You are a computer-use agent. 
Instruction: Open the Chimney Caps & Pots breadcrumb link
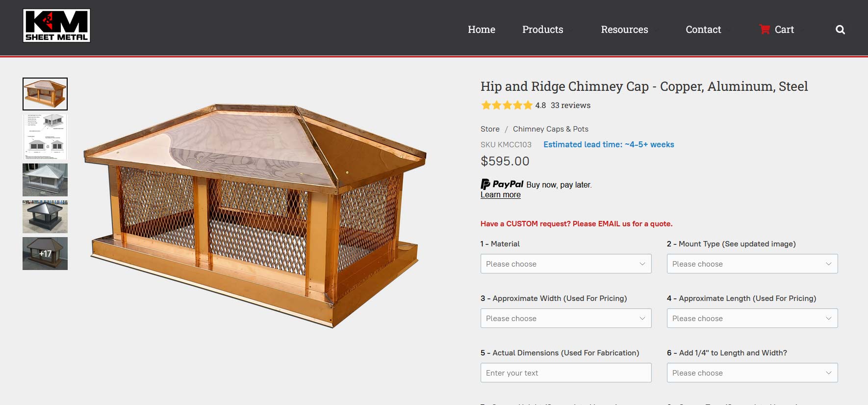point(550,129)
